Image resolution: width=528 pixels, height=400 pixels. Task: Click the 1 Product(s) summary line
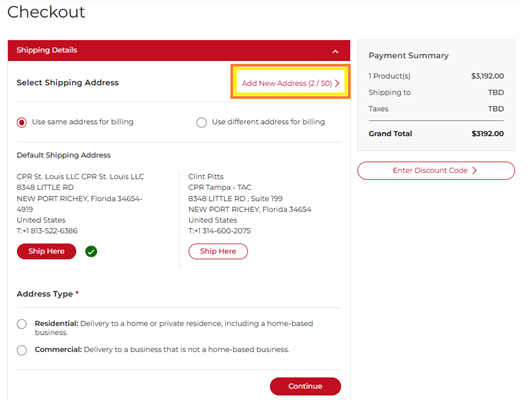pos(436,76)
